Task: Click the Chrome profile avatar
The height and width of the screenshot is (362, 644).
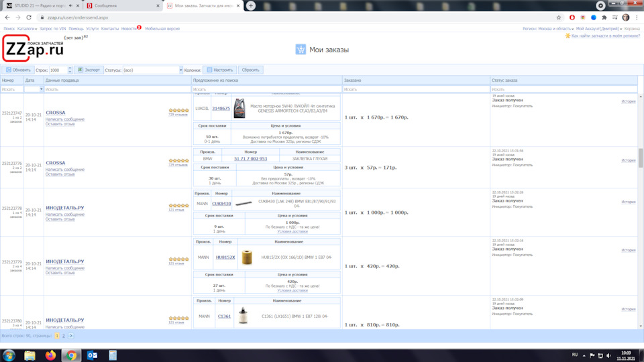Action: 626,17
